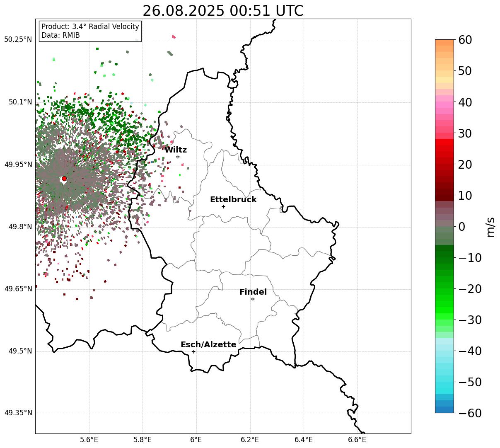Click the colorbar label −40

tap(470, 351)
